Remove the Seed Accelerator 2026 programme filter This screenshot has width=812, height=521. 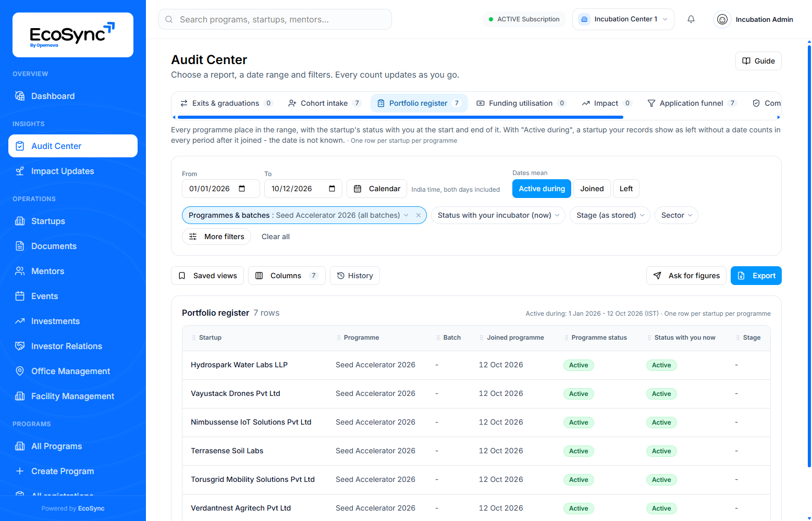pos(419,215)
